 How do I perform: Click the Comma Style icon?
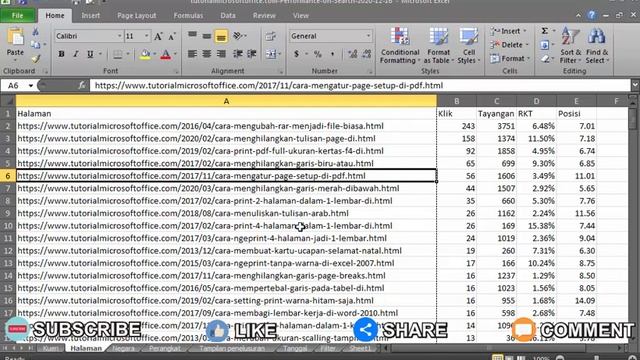point(332,54)
